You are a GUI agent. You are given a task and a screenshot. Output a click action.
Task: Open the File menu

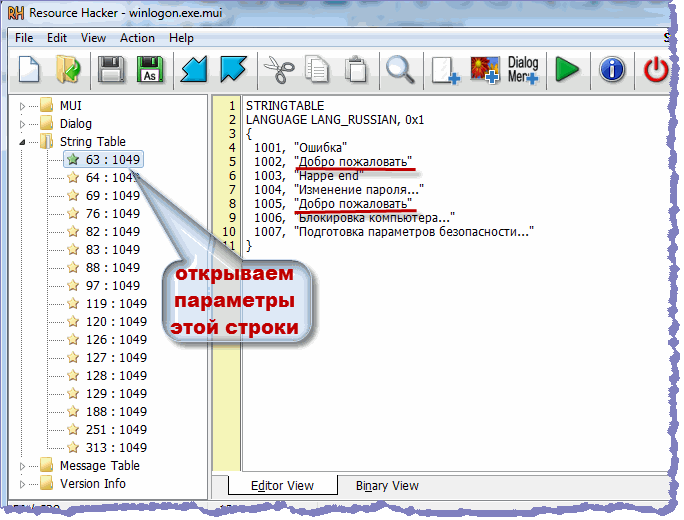click(24, 38)
